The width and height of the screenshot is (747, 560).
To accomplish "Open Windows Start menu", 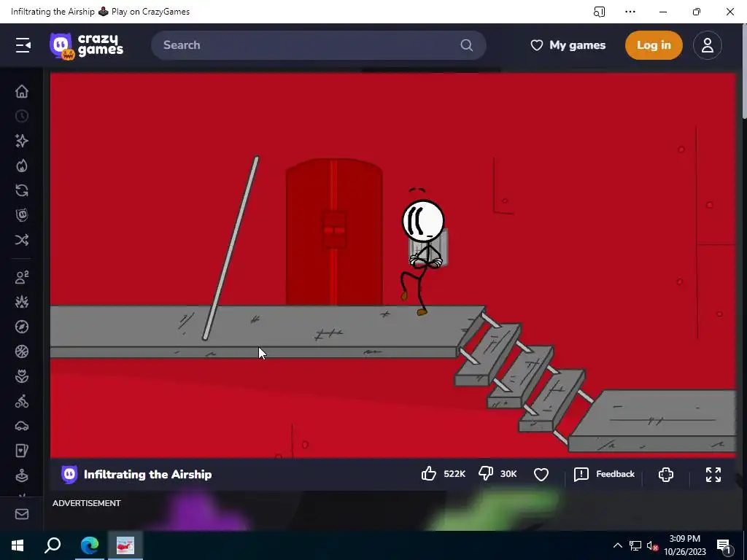I will click(x=18, y=545).
